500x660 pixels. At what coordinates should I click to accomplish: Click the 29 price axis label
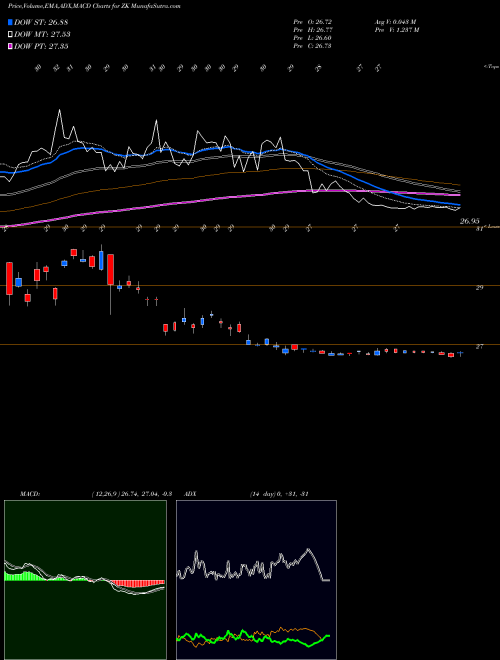[479, 287]
